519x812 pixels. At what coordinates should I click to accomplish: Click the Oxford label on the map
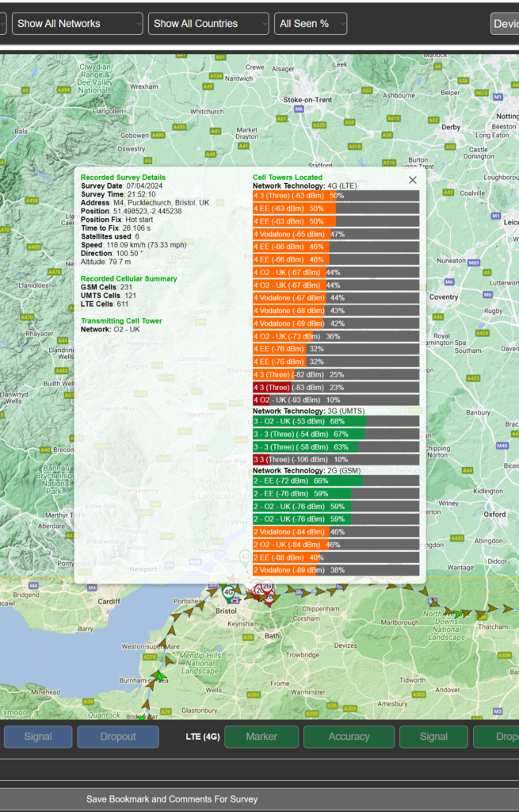click(x=494, y=514)
